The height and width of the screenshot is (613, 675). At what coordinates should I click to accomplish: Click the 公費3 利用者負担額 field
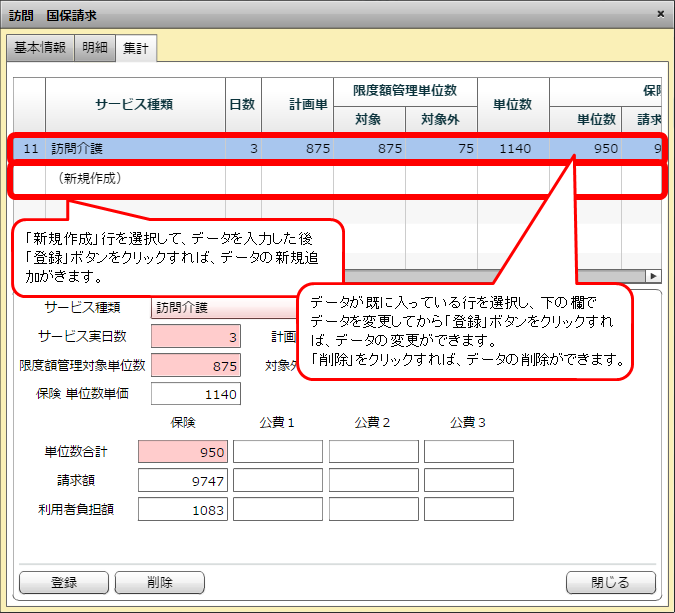[x=468, y=509]
